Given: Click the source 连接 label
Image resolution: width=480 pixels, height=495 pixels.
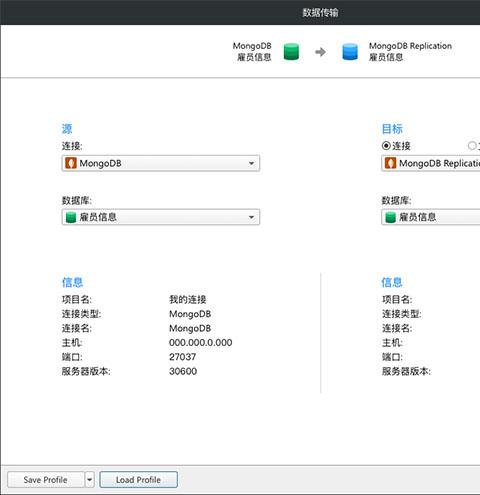Looking at the screenshot, I should (x=72, y=146).
